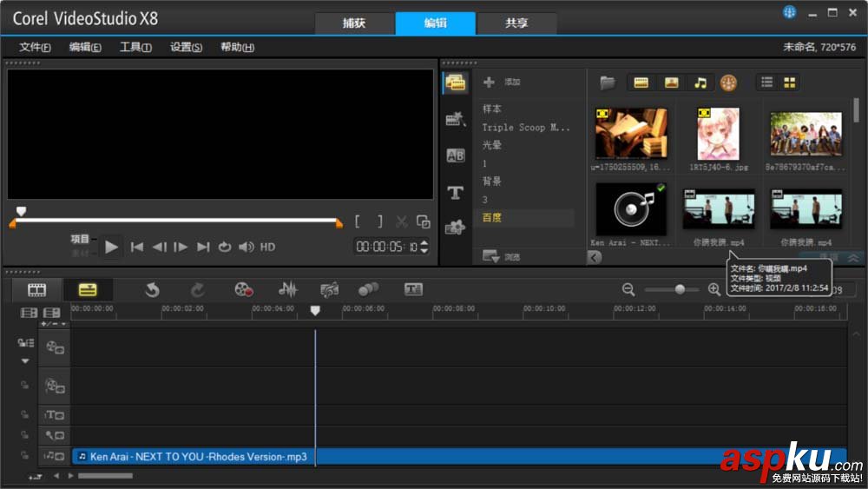Open the Subtitle Editor in timeline toolbar

pyautogui.click(x=413, y=290)
